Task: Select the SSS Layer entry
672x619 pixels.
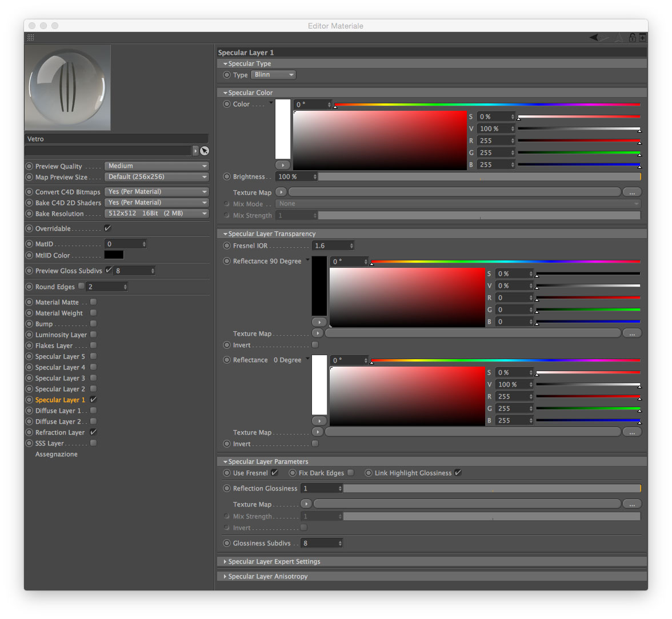Action: [49, 443]
